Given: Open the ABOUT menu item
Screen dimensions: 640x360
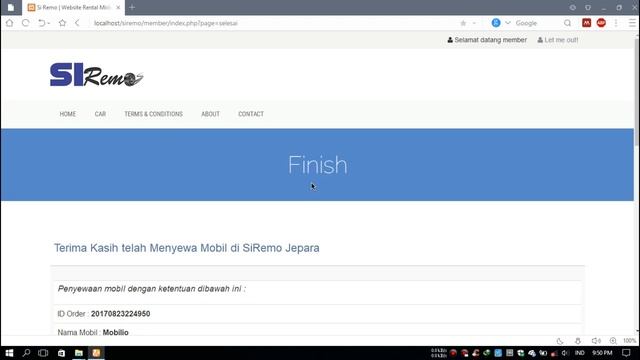Looking at the screenshot, I should pyautogui.click(x=210, y=114).
